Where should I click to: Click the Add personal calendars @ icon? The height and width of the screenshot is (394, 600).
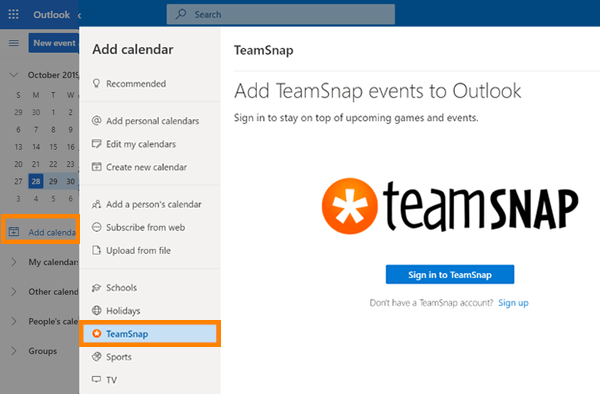[96, 120]
